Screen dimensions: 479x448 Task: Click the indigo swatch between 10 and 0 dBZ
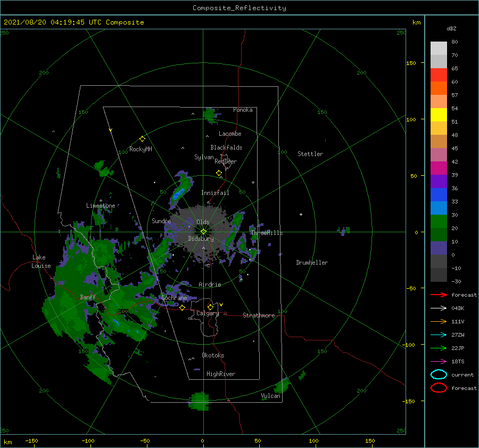439,248
